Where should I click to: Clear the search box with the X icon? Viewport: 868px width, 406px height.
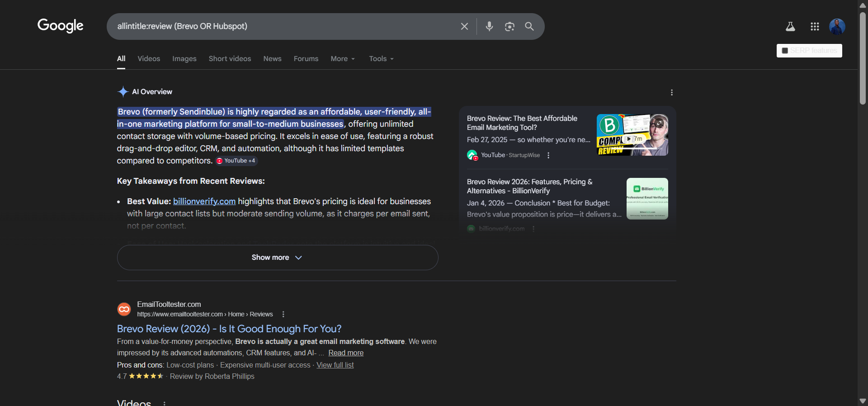(464, 26)
